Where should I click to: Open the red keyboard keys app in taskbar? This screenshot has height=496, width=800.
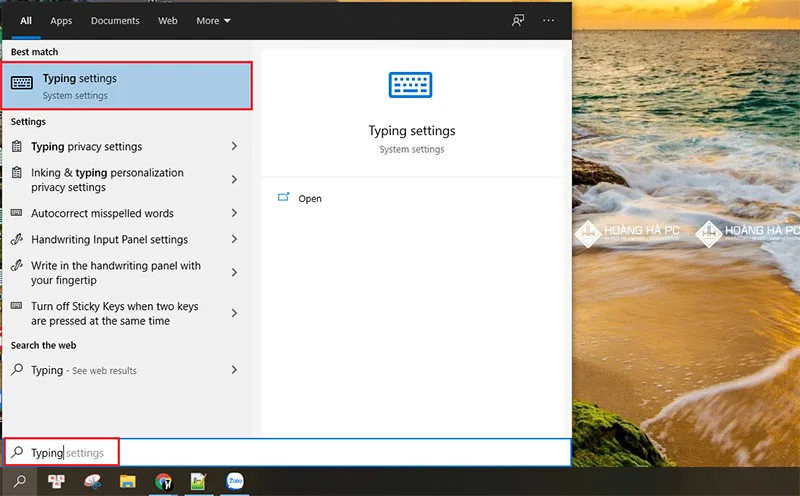click(x=56, y=481)
